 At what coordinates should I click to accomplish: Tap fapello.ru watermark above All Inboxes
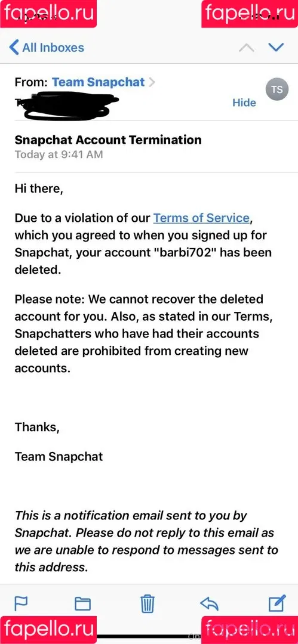(48, 14)
